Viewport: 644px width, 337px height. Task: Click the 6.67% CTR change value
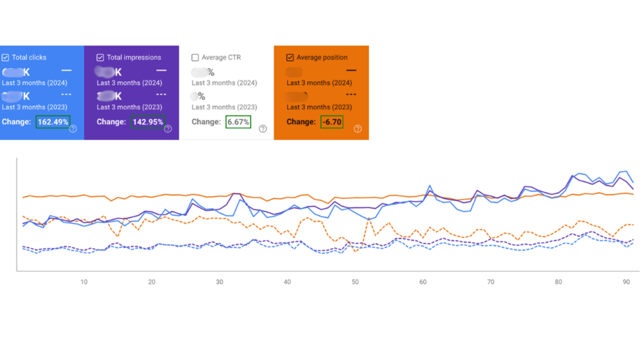[x=238, y=122]
